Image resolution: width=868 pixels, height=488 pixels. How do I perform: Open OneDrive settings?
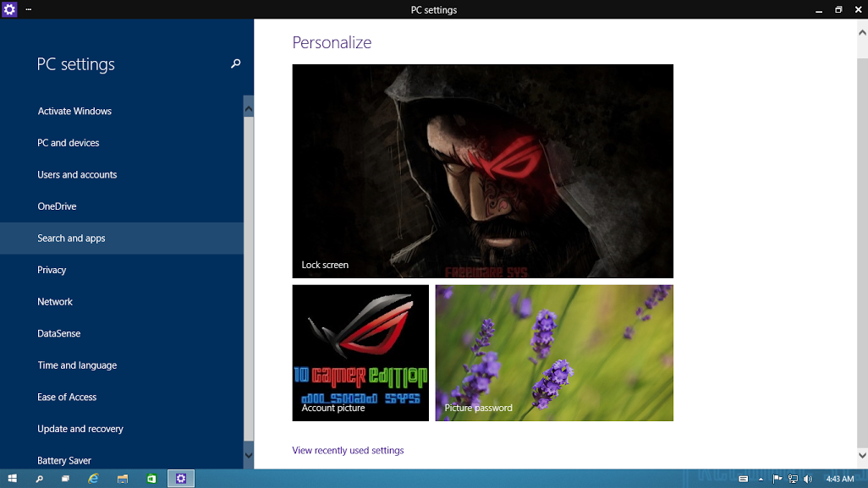[122, 206]
